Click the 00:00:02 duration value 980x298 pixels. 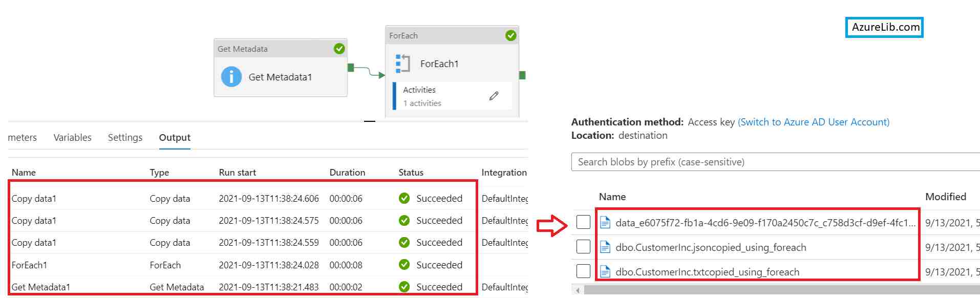coord(346,287)
